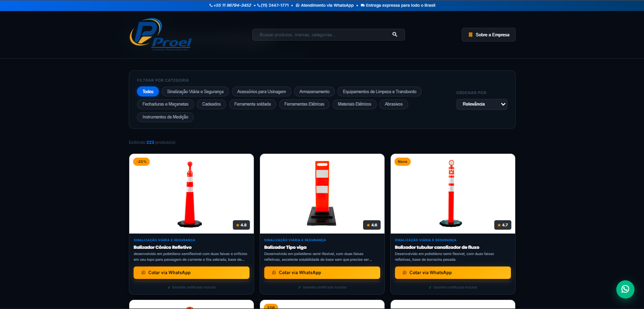Click building icon in Sobre a Empresa
The width and height of the screenshot is (644, 309).
click(x=470, y=35)
